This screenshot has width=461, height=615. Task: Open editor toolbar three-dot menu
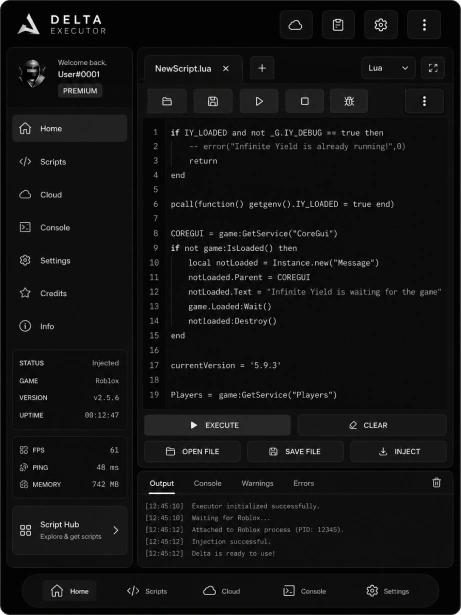424,101
